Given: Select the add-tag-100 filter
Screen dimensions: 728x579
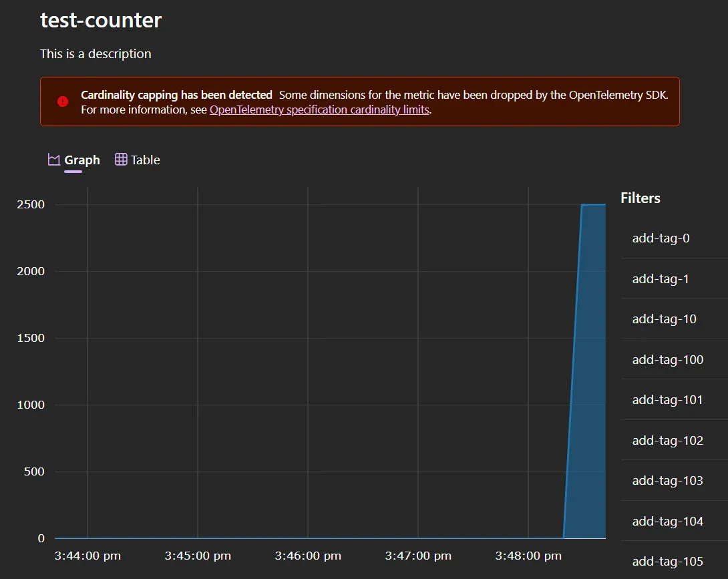Looking at the screenshot, I should 667,359.
